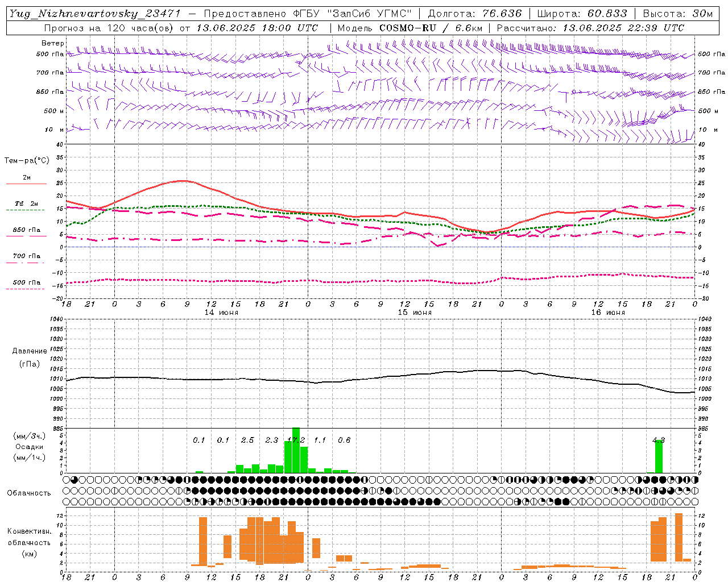Click the station name Yug_Nizhnevartovsky_23471
Screen dimensions: 728x582
point(95,14)
